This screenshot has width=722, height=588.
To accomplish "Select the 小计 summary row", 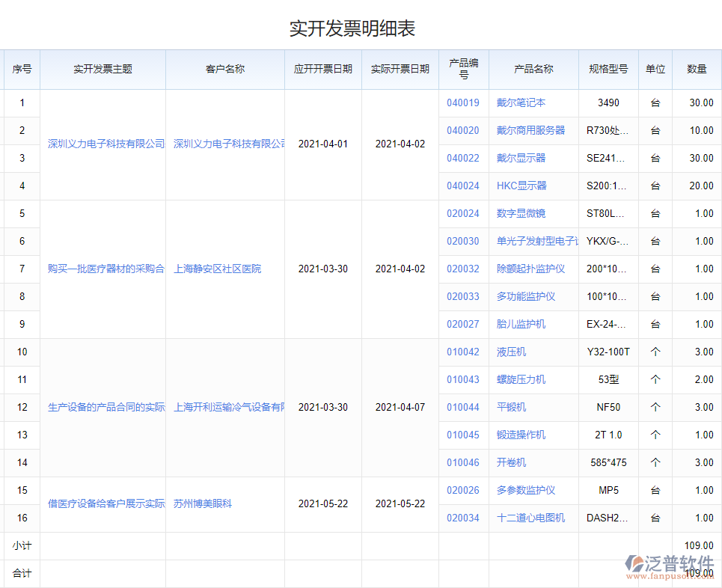I will coord(21,545).
